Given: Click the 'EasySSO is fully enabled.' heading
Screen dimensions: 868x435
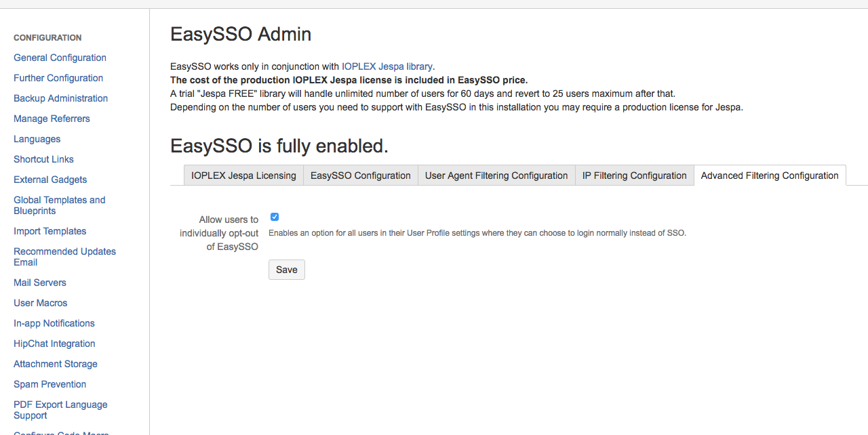Looking at the screenshot, I should point(279,146).
